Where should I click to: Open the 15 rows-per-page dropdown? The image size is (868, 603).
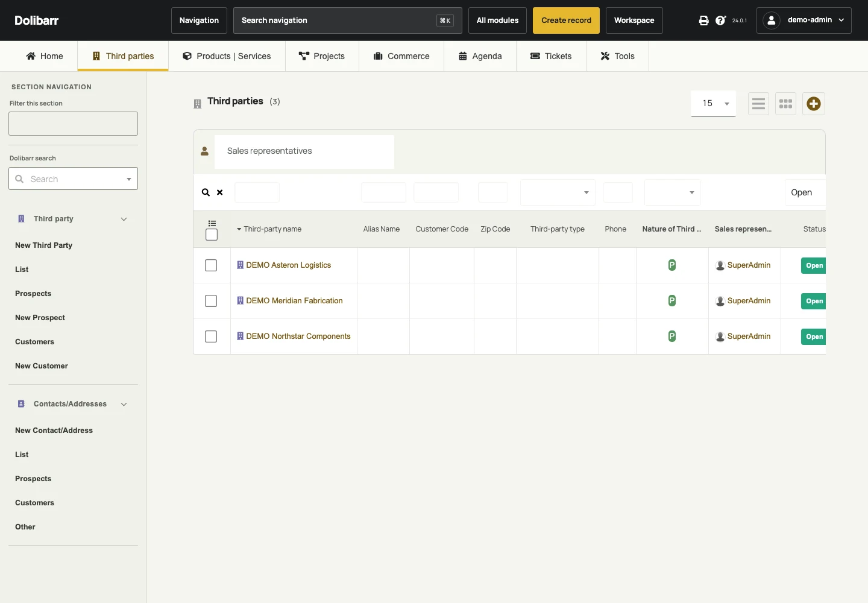pyautogui.click(x=713, y=104)
